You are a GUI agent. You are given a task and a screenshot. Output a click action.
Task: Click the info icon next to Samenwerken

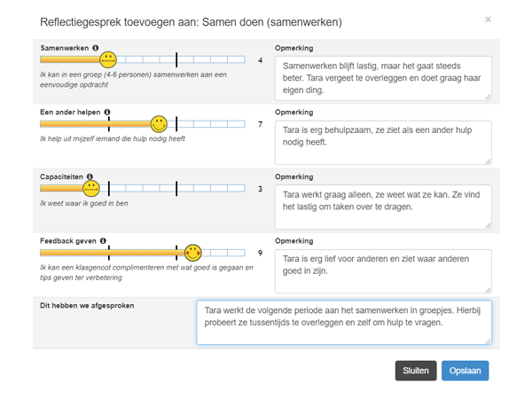tap(96, 48)
